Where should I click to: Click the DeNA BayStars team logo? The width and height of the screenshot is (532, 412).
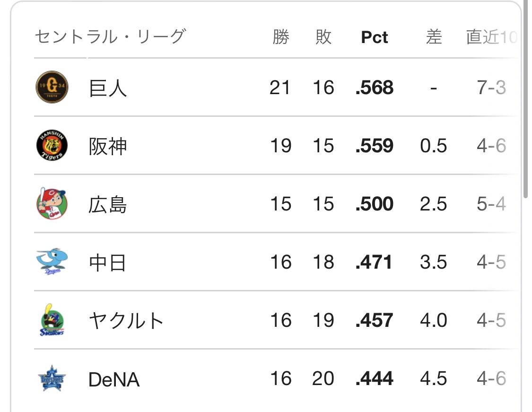click(x=52, y=379)
